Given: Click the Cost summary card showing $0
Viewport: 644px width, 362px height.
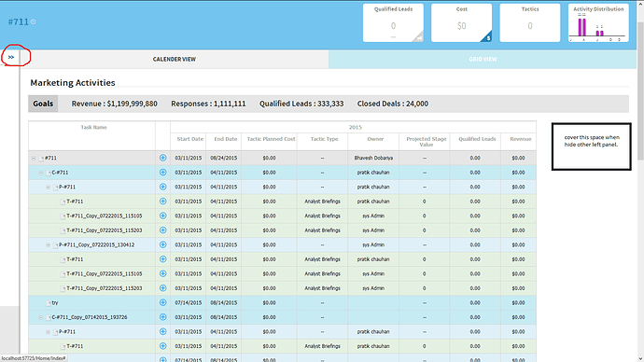Looking at the screenshot, I should click(x=462, y=23).
